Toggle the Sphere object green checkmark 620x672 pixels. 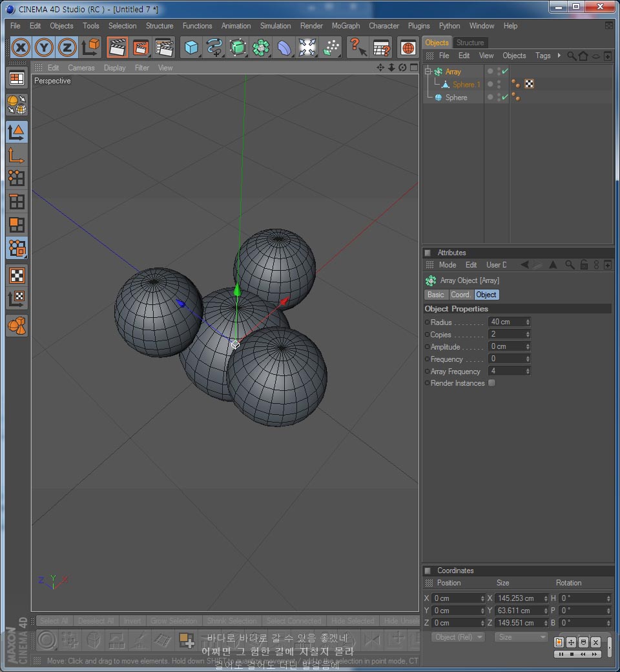505,98
